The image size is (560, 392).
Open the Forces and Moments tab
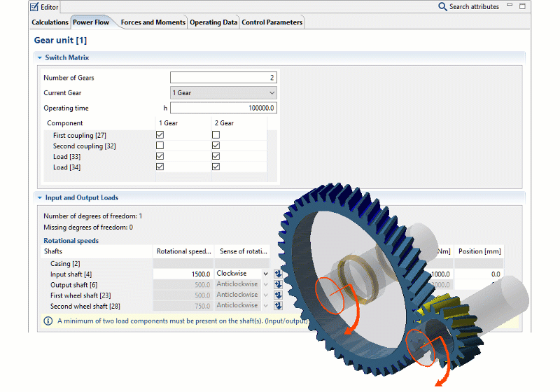pos(153,22)
